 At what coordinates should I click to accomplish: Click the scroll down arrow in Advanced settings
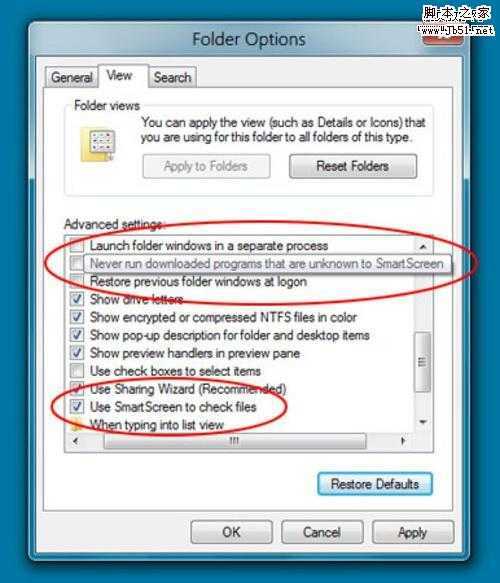(423, 422)
